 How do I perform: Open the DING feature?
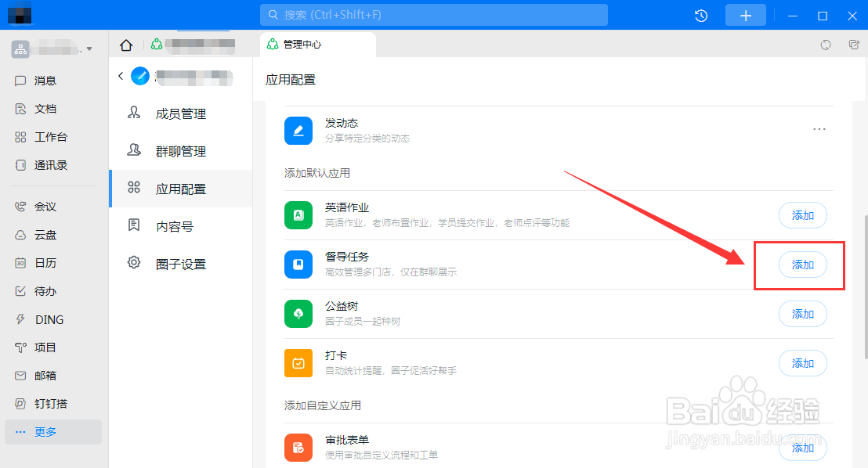click(x=45, y=319)
